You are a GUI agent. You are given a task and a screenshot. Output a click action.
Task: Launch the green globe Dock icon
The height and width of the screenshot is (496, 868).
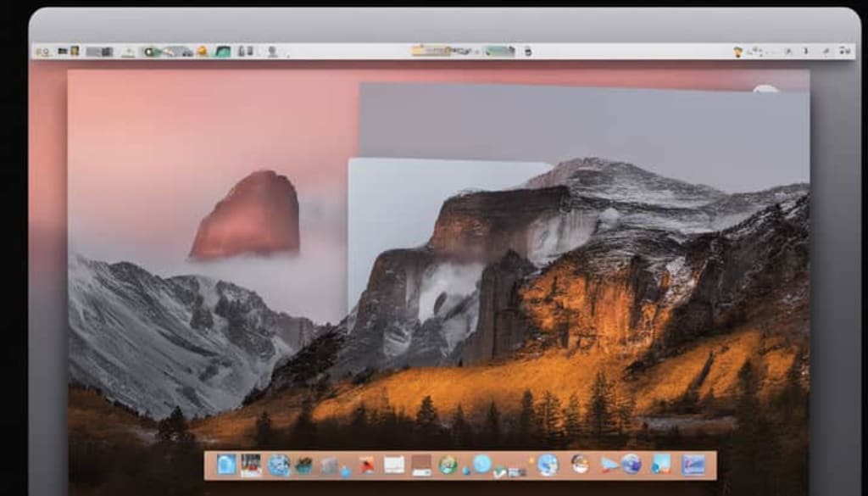448,465
